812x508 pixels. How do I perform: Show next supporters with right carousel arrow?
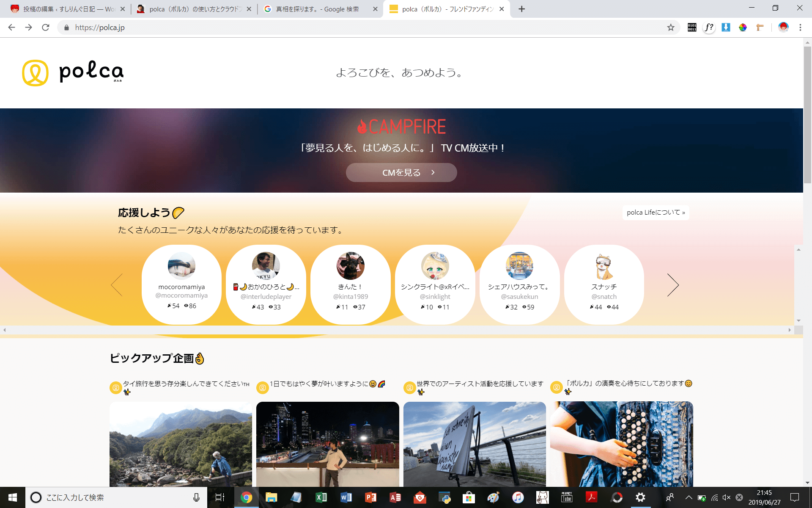(673, 285)
